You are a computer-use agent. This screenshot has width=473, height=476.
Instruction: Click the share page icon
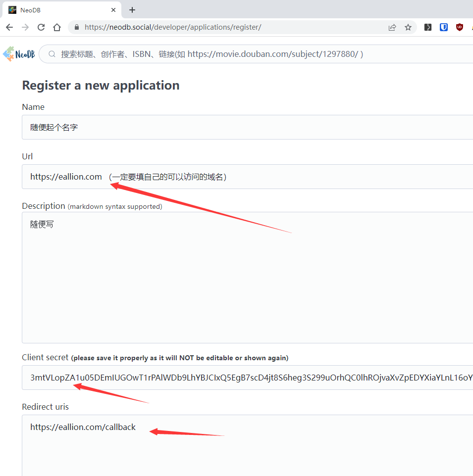click(392, 27)
